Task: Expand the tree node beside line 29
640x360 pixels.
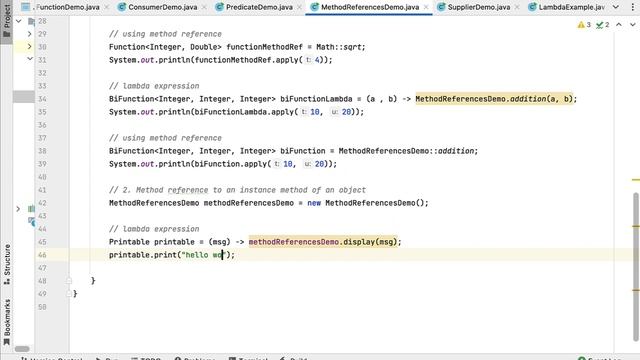Action: coord(29,34)
